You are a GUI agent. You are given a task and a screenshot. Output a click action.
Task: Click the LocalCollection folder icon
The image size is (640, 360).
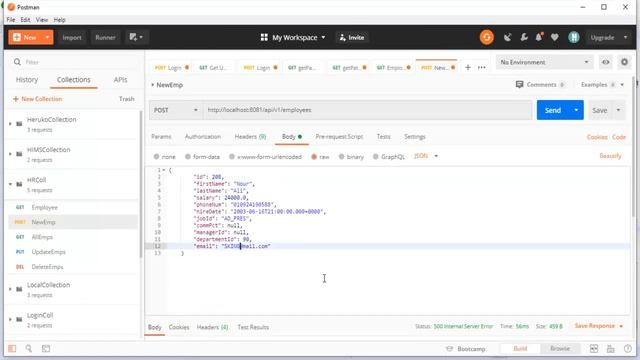click(19, 289)
